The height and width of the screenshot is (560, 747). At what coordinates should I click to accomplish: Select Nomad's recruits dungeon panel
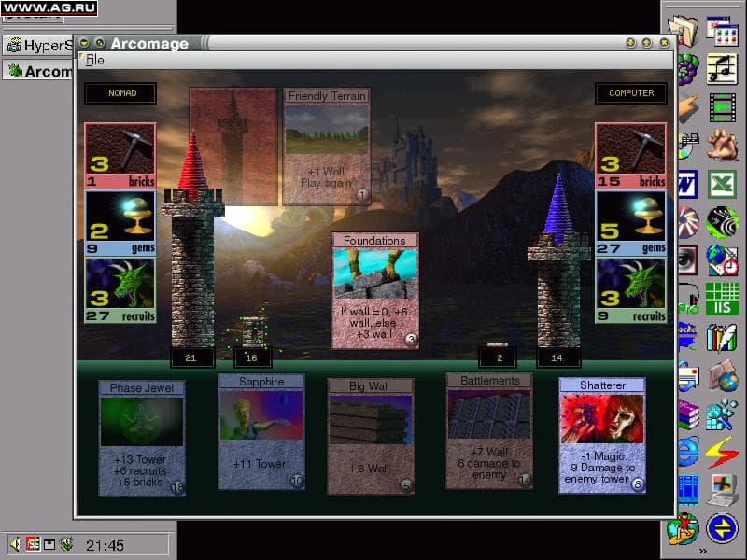pyautogui.click(x=120, y=290)
